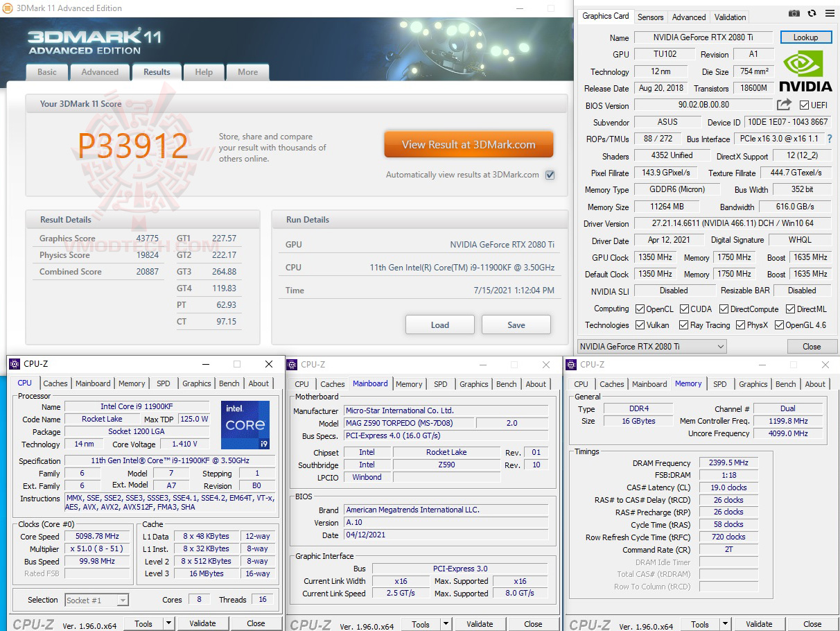Click the View Result at 3DMark.com button

469,144
